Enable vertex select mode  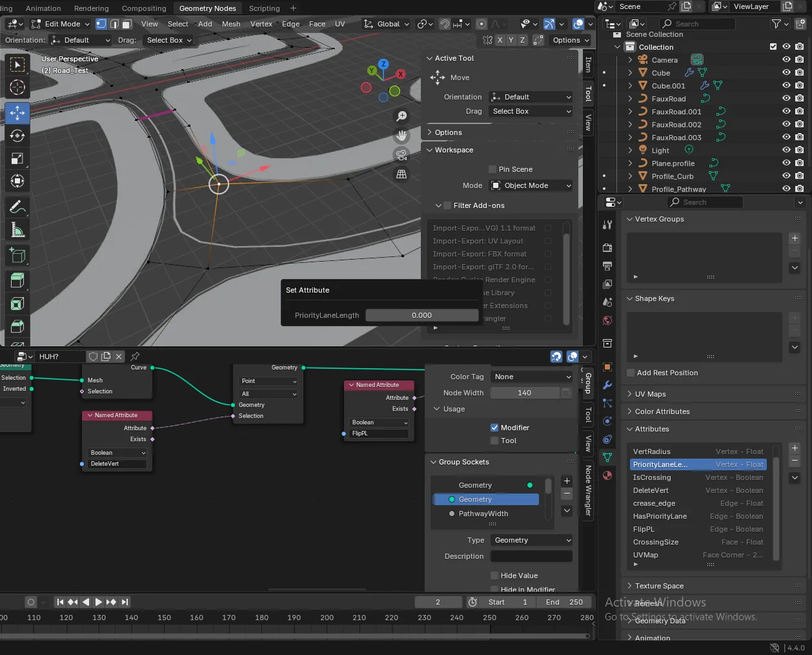tap(101, 24)
